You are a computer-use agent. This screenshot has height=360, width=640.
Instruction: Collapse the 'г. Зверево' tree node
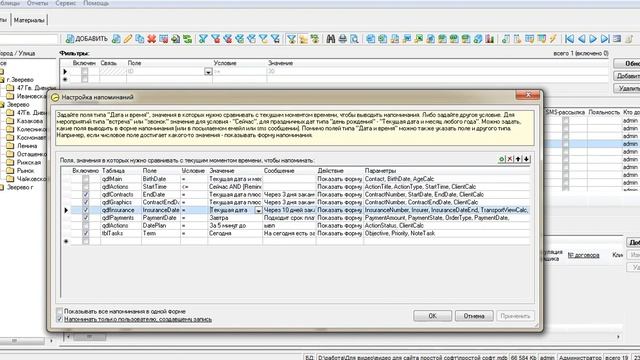pyautogui.click(x=2, y=80)
